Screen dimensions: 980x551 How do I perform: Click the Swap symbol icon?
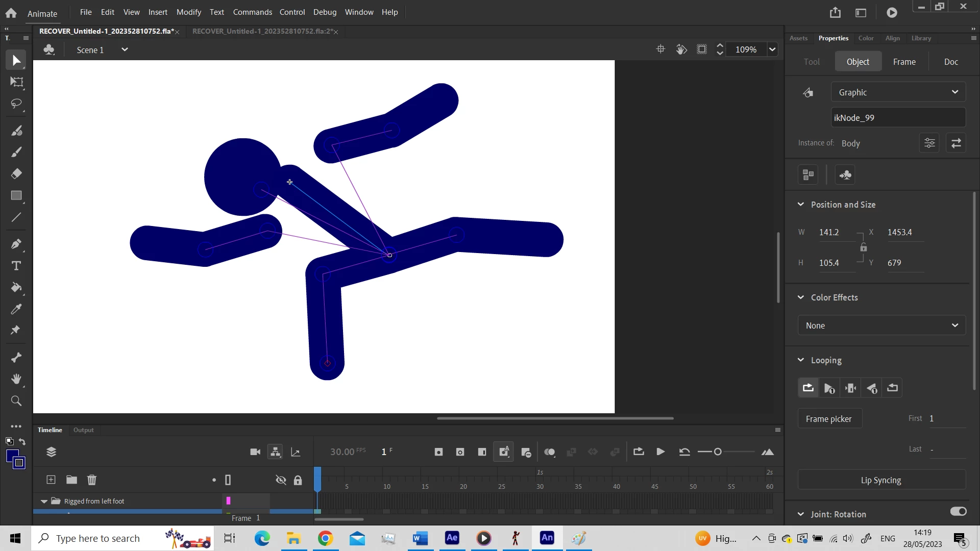click(x=956, y=143)
